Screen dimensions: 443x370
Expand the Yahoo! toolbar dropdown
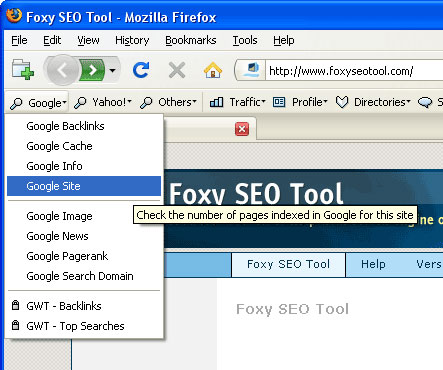(103, 102)
